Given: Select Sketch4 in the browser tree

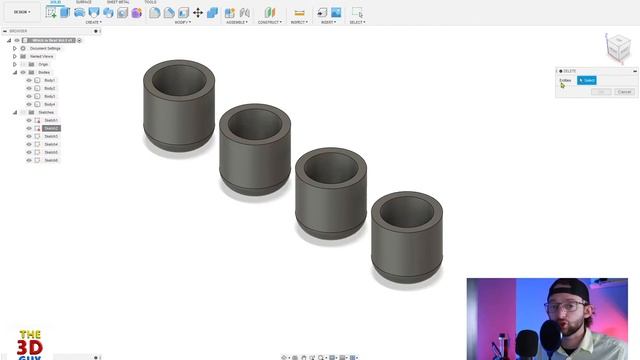Looking at the screenshot, I should (x=51, y=144).
